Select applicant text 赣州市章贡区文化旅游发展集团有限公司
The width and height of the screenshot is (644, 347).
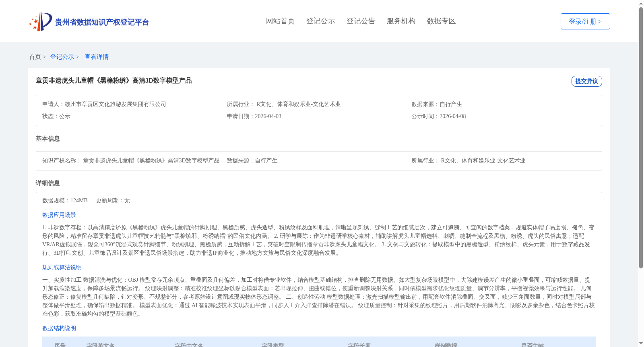click(116, 104)
